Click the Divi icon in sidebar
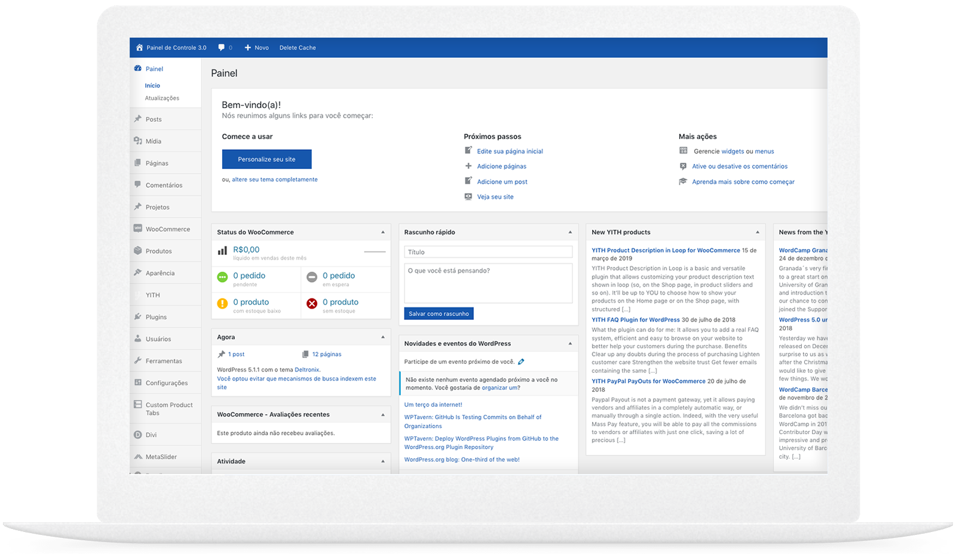This screenshot has height=560, width=956. point(138,435)
